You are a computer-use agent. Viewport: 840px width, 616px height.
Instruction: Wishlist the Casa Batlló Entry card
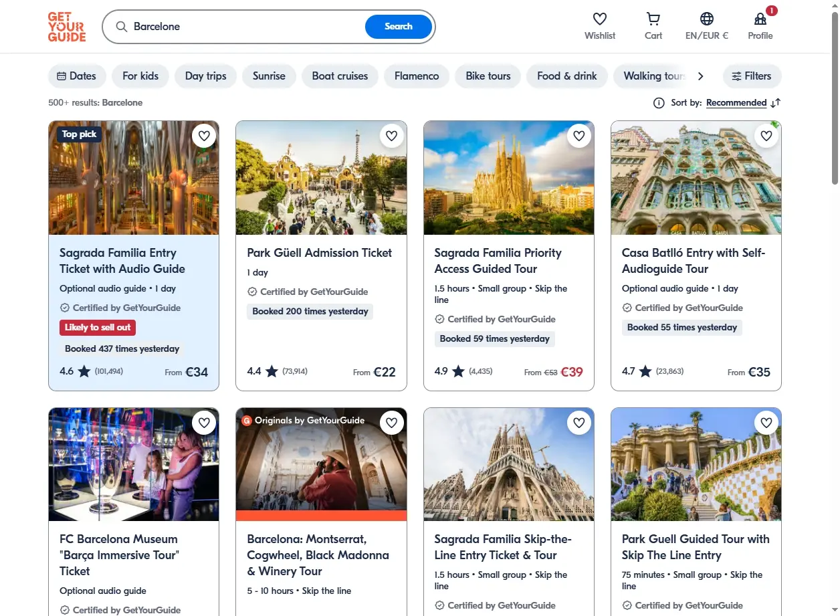click(x=766, y=136)
